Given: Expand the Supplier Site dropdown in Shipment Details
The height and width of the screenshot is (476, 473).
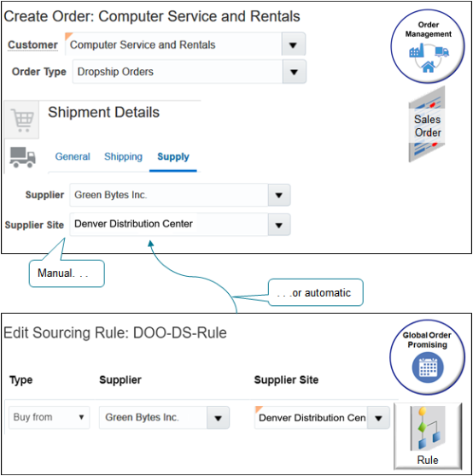Looking at the screenshot, I should 279,225.
